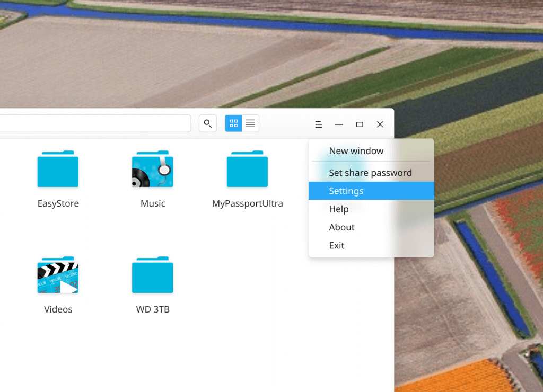
Task: Open the About menu entry
Action: [341, 227]
